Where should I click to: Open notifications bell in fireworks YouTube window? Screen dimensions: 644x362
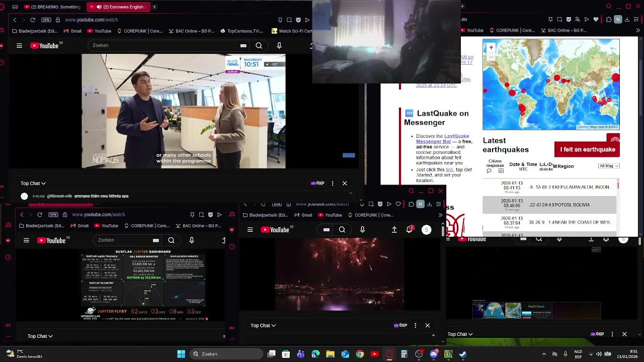click(410, 229)
